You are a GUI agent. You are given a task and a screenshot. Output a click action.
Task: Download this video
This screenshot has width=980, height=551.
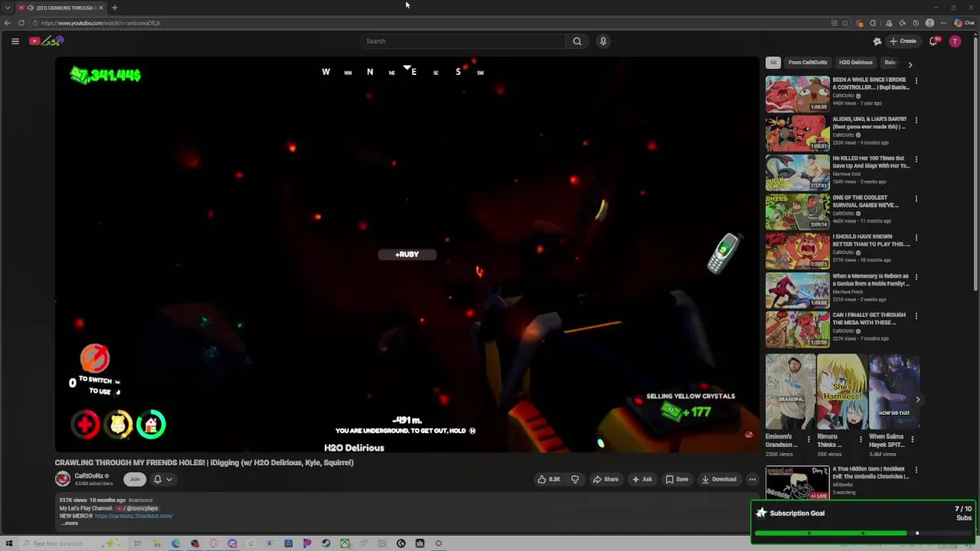[720, 479]
